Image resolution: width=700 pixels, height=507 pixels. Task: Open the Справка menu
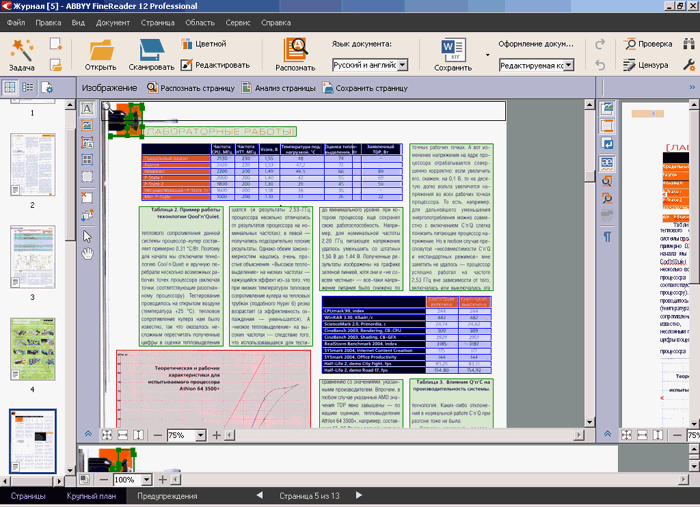click(276, 22)
